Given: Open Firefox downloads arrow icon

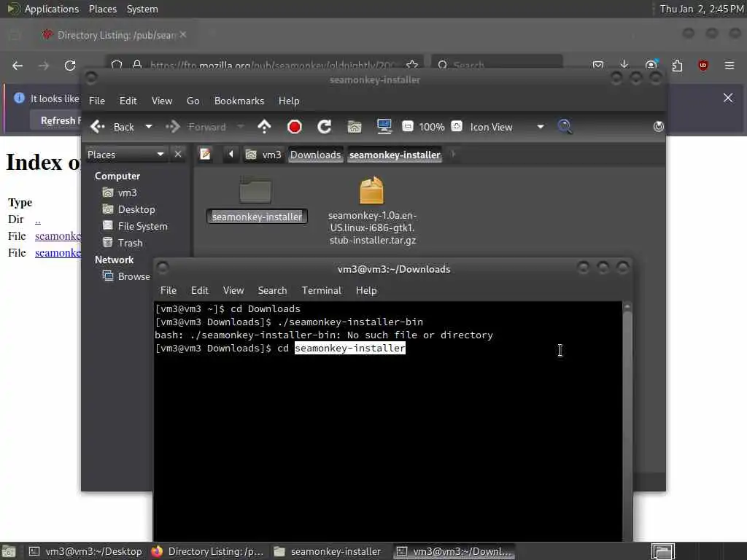Looking at the screenshot, I should (x=624, y=65).
